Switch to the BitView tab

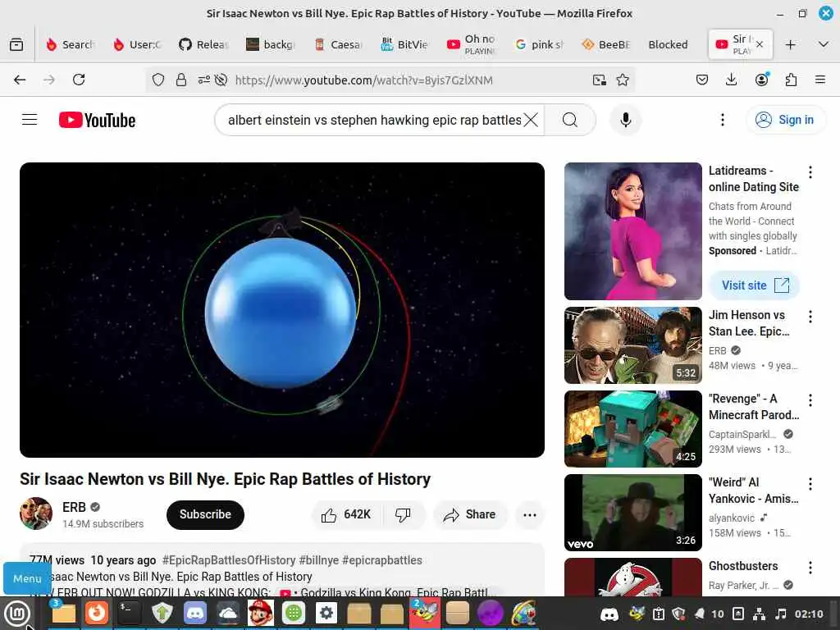click(405, 44)
